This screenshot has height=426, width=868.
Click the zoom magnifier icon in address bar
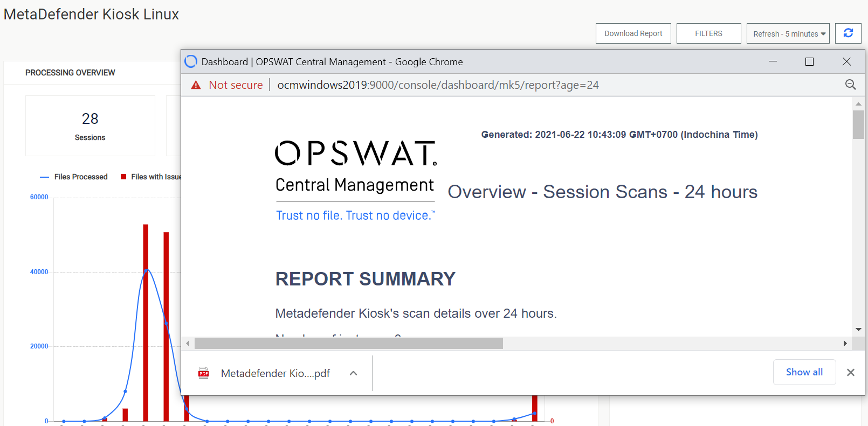coord(850,85)
